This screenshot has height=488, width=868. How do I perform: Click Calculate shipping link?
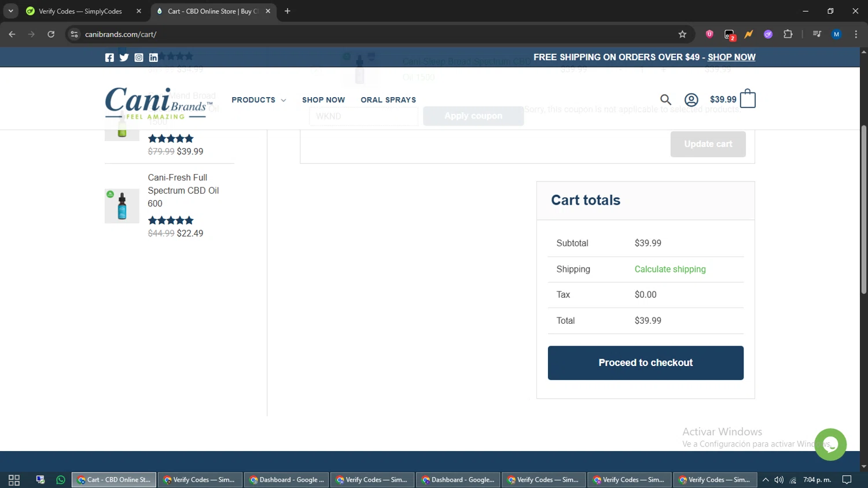pyautogui.click(x=670, y=269)
